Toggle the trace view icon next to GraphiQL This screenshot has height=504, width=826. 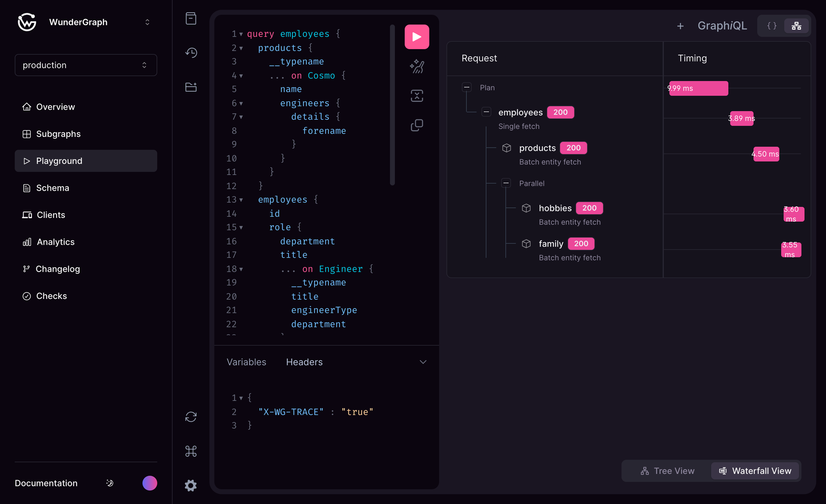pos(796,25)
